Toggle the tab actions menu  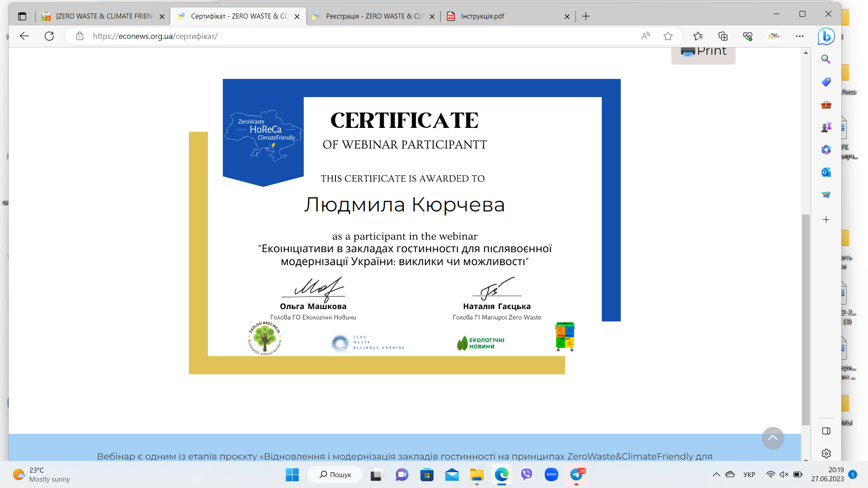pyautogui.click(x=22, y=16)
